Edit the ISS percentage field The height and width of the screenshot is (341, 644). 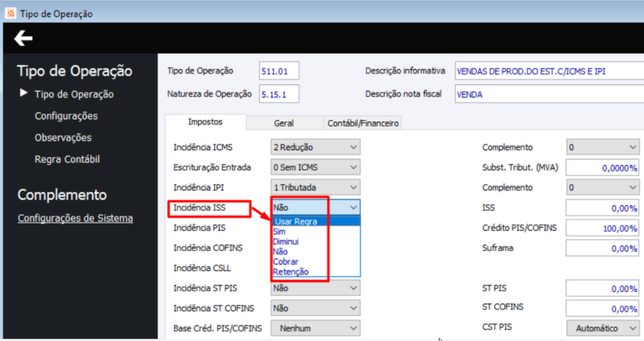pos(602,207)
